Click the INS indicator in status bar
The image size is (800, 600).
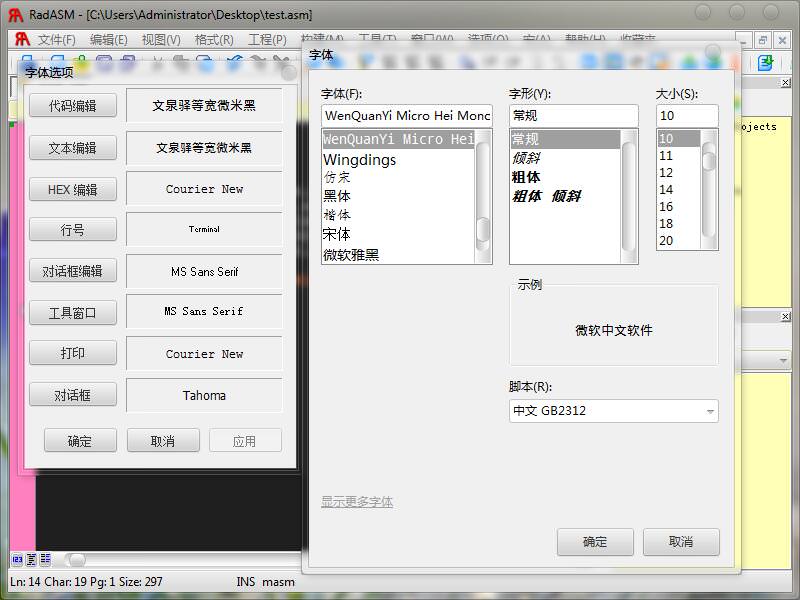[x=245, y=582]
